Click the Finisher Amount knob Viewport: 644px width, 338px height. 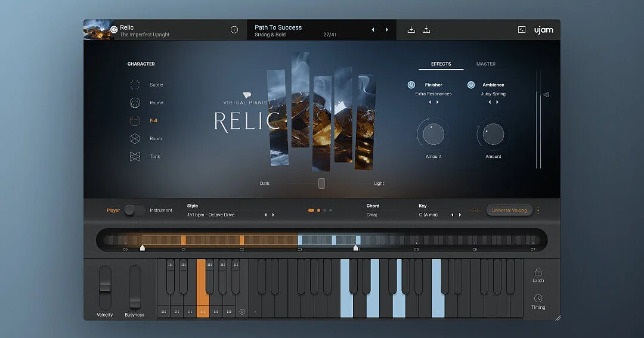434,134
